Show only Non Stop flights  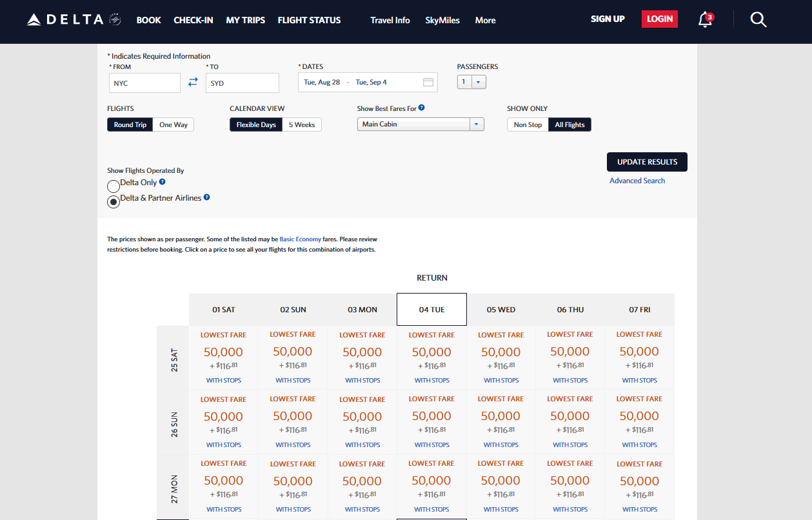(x=528, y=125)
